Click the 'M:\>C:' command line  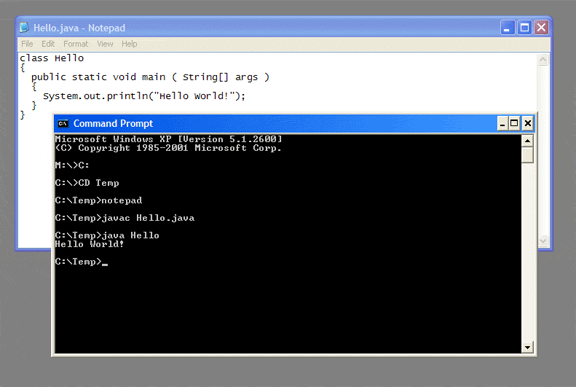tap(72, 165)
